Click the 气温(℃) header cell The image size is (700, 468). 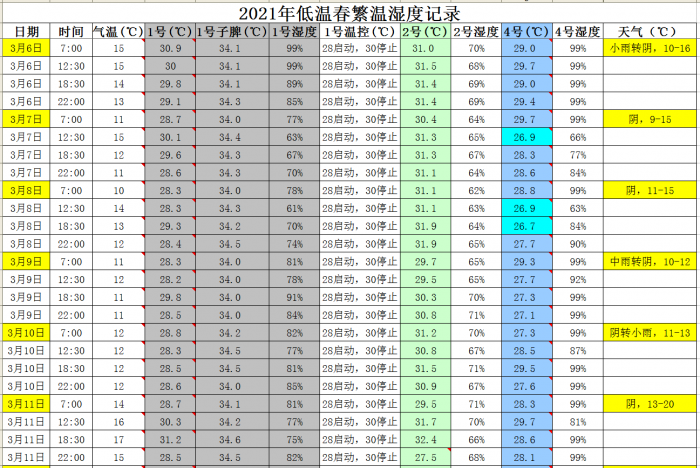coord(119,32)
